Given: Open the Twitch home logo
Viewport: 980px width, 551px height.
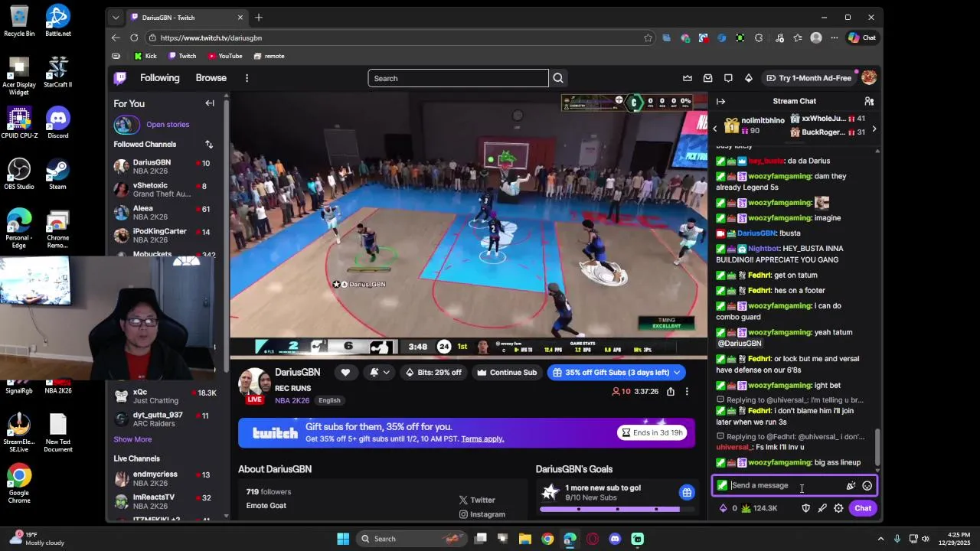Looking at the screenshot, I should pyautogui.click(x=120, y=78).
